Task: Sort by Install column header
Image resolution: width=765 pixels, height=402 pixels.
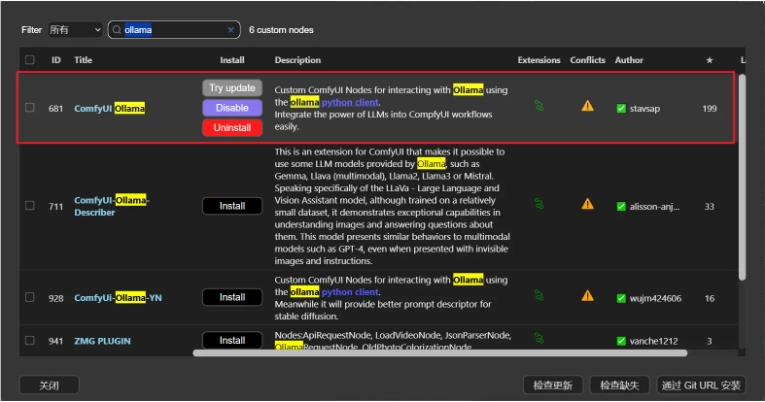Action: [232, 60]
